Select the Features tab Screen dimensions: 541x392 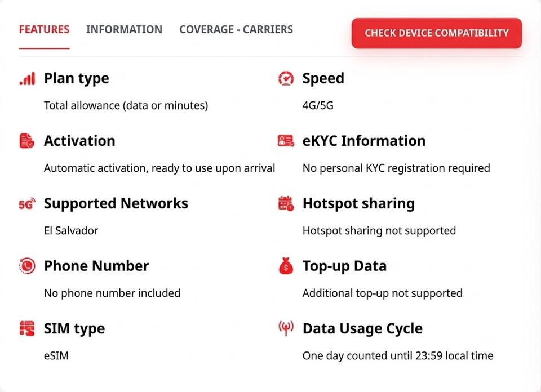(44, 30)
